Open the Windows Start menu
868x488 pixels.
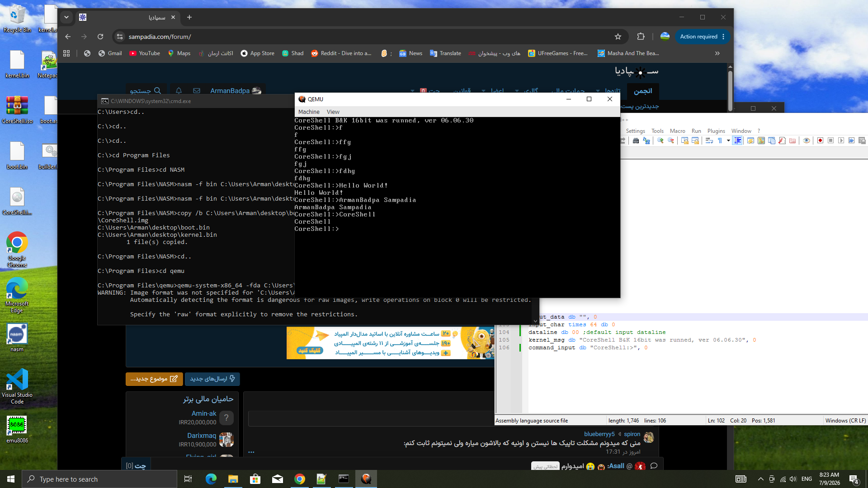(x=11, y=479)
